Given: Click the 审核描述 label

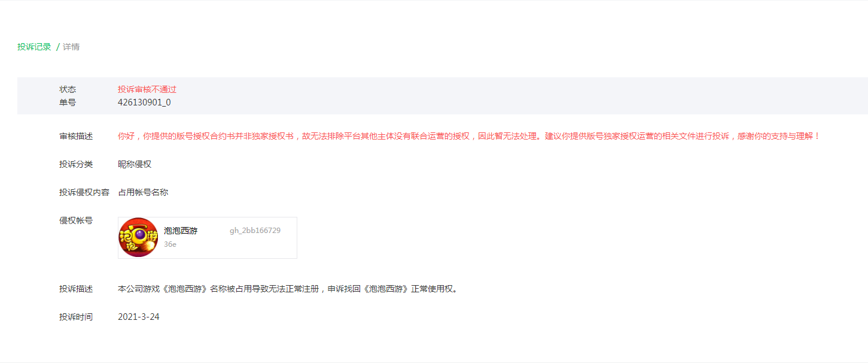Looking at the screenshot, I should click(76, 136).
